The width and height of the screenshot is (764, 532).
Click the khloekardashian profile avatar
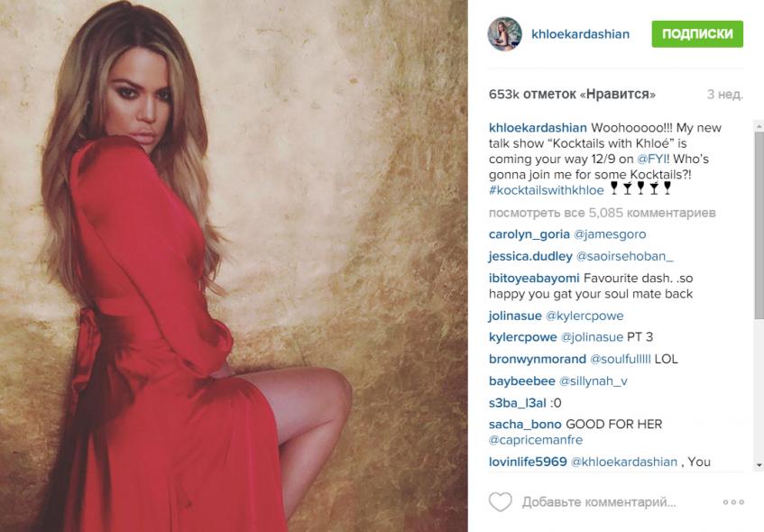(x=505, y=34)
